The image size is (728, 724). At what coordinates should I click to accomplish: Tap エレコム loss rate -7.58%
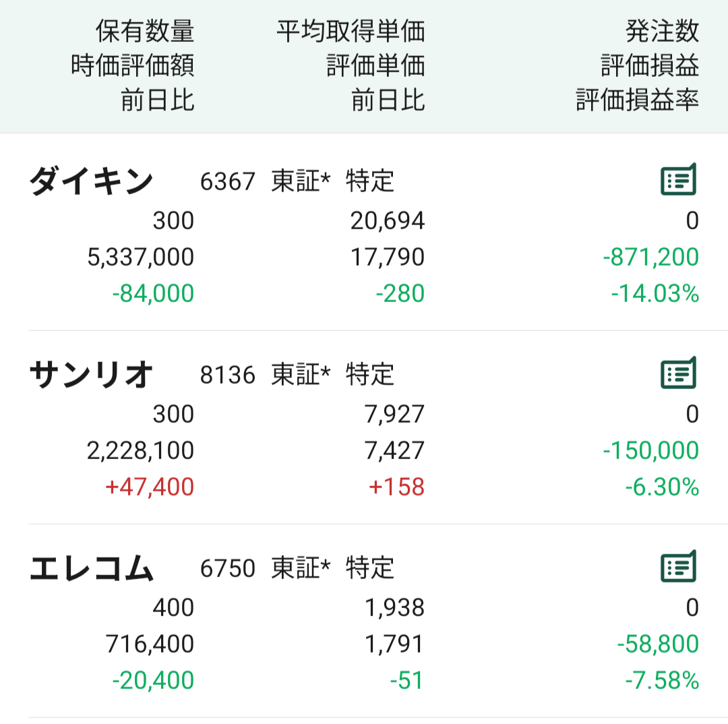click(x=661, y=681)
